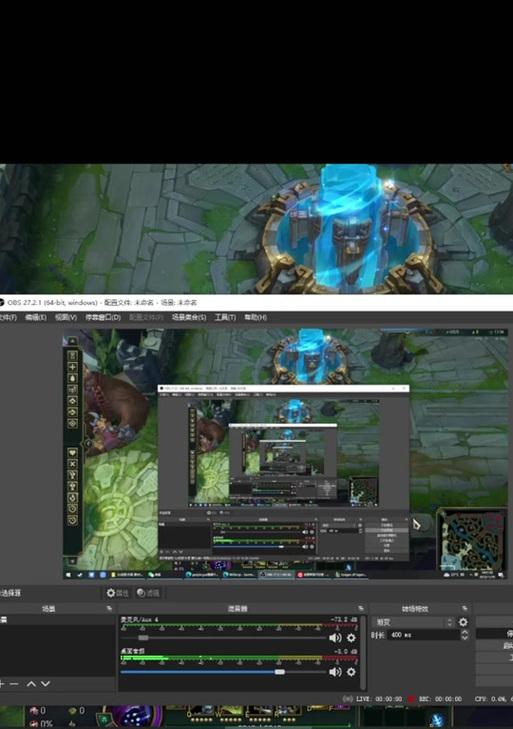Screen dimensions: 513x729
Task: Click the nested OBS window in preview
Action: pos(284,472)
